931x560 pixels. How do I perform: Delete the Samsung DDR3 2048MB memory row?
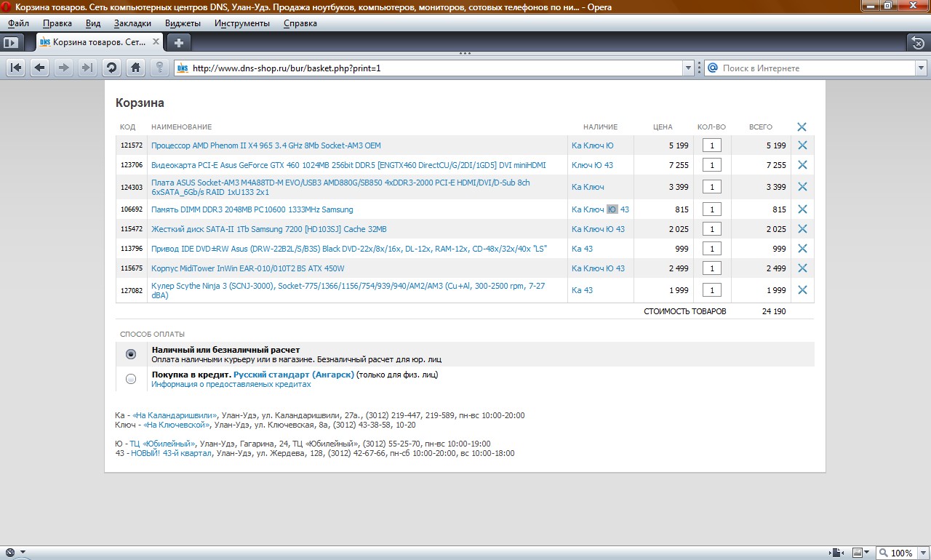pos(802,209)
